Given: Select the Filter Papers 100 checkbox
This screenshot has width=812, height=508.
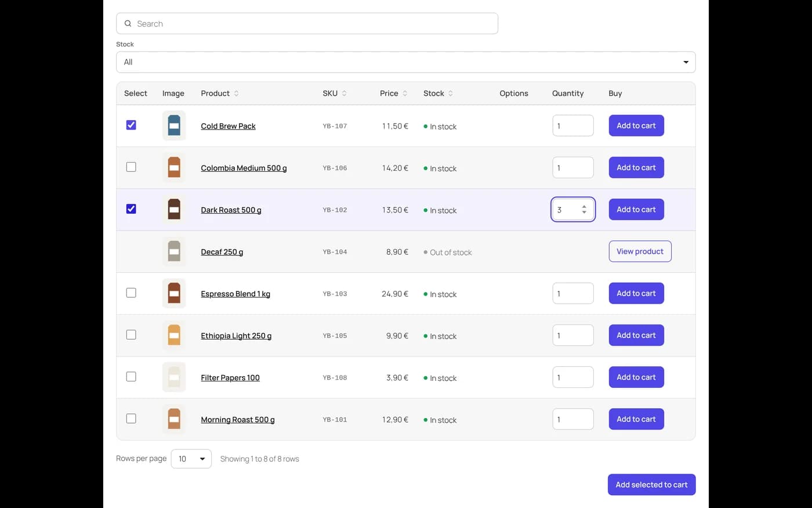Looking at the screenshot, I should coord(131,376).
